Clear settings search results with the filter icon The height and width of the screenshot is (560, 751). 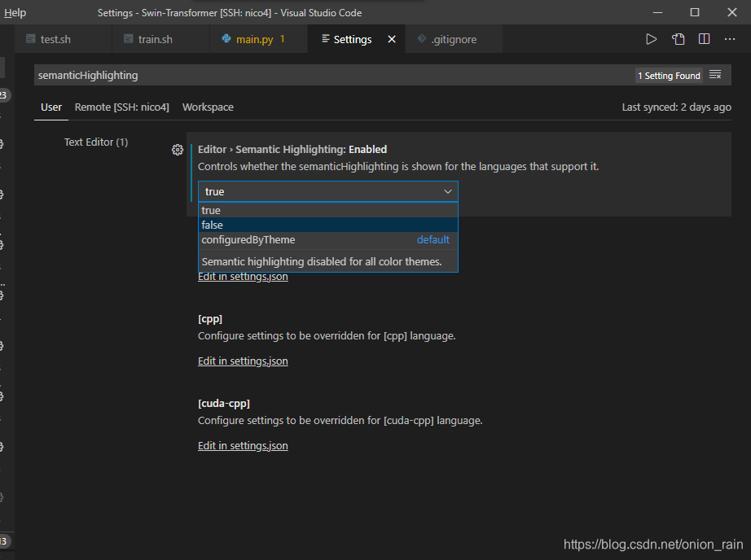click(x=715, y=74)
